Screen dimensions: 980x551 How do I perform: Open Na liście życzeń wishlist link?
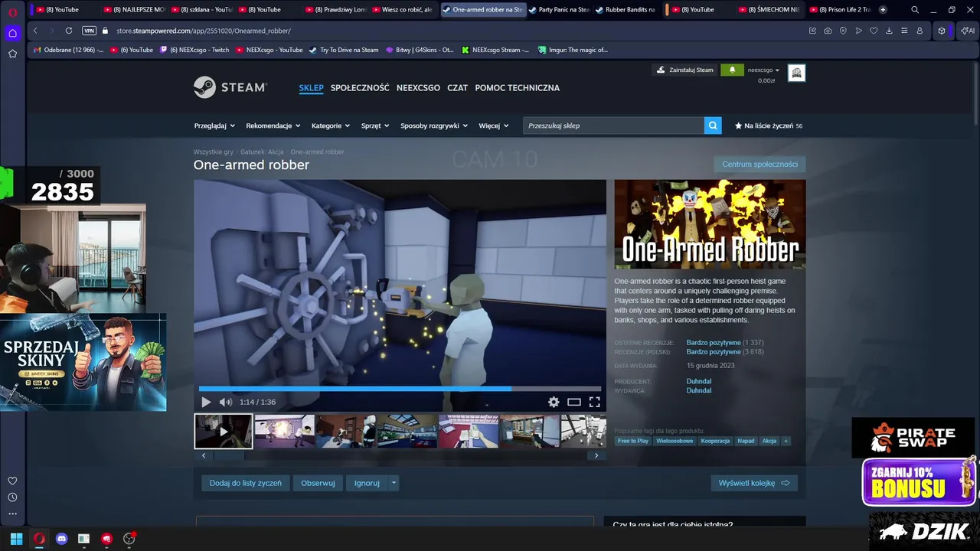click(x=769, y=126)
